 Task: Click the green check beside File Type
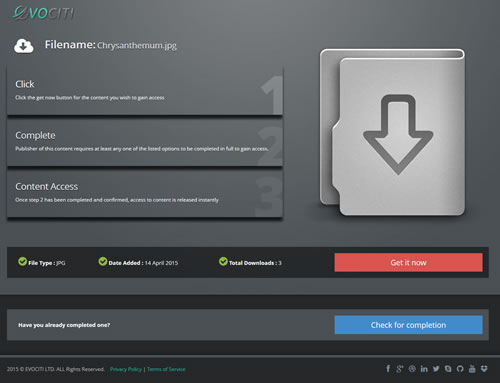tap(22, 262)
